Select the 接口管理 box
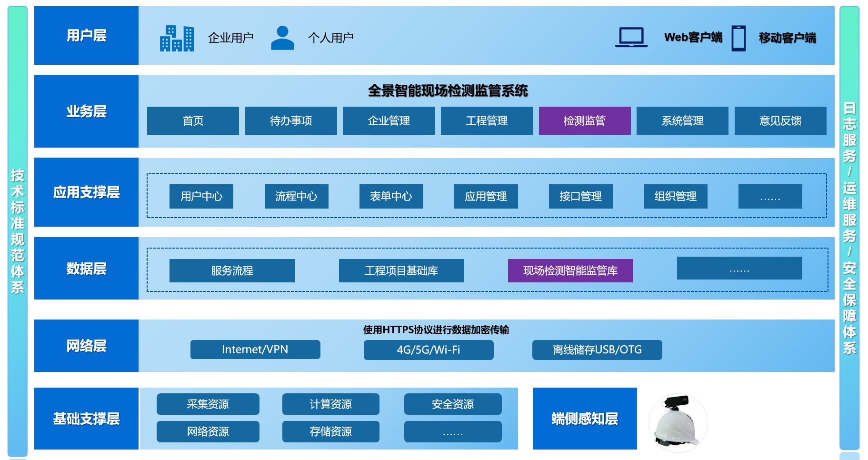The height and width of the screenshot is (460, 868). click(580, 196)
